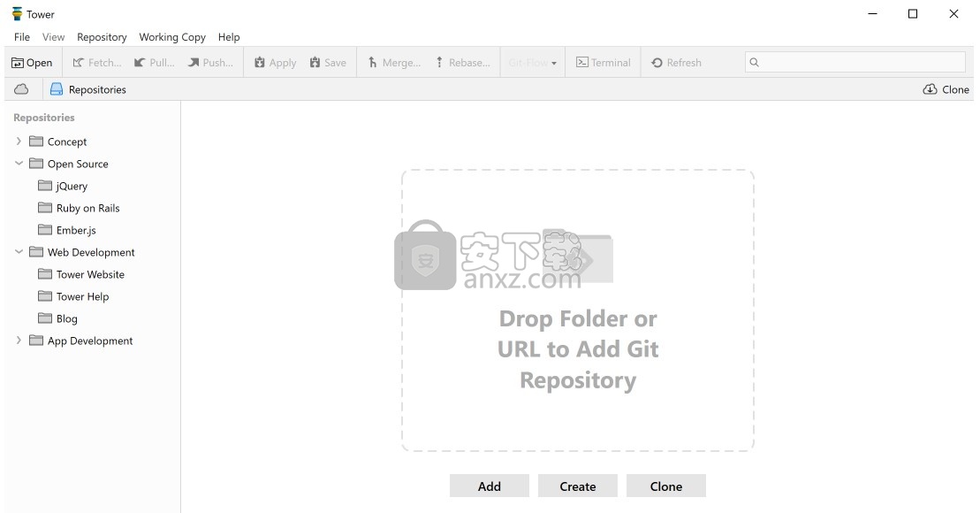The height and width of the screenshot is (513, 980).
Task: Expand the Concept folder chevron
Action: pyautogui.click(x=19, y=142)
